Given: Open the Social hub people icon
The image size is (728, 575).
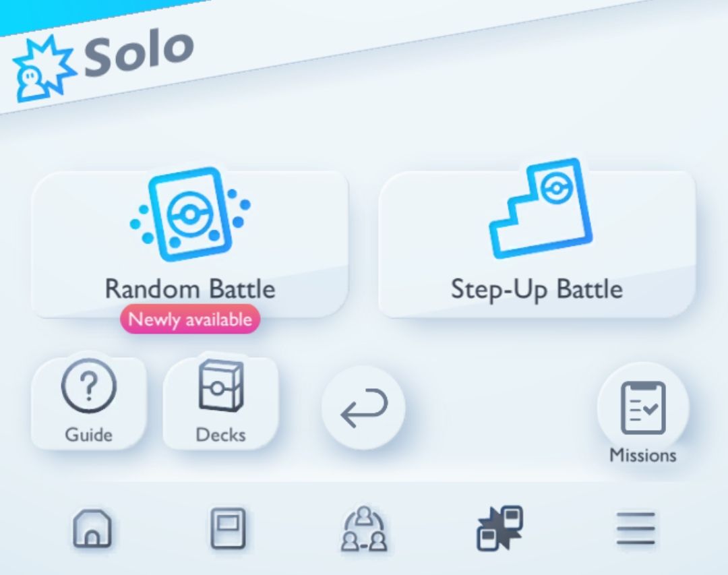Looking at the screenshot, I should [x=364, y=528].
